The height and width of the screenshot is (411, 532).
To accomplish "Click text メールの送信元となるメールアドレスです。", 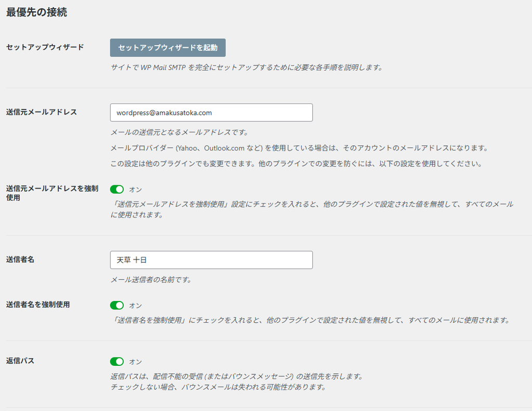I will pos(180,132).
